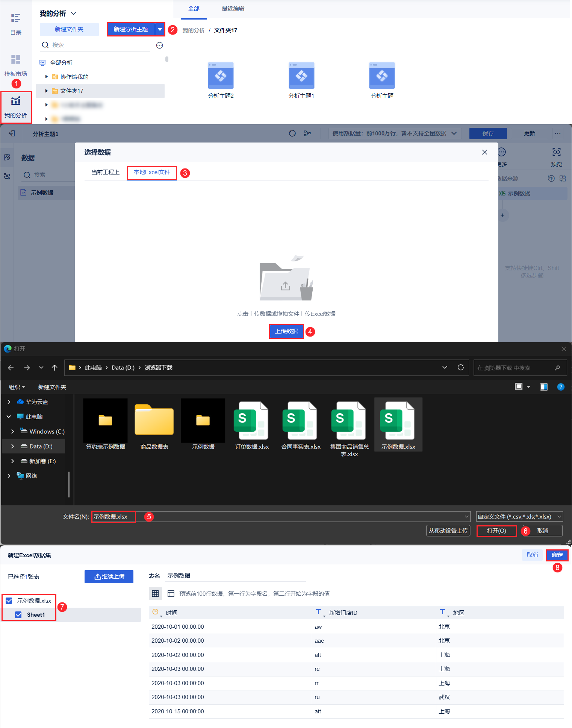Click 新建文件夹 in file dialog toolbar

52,387
